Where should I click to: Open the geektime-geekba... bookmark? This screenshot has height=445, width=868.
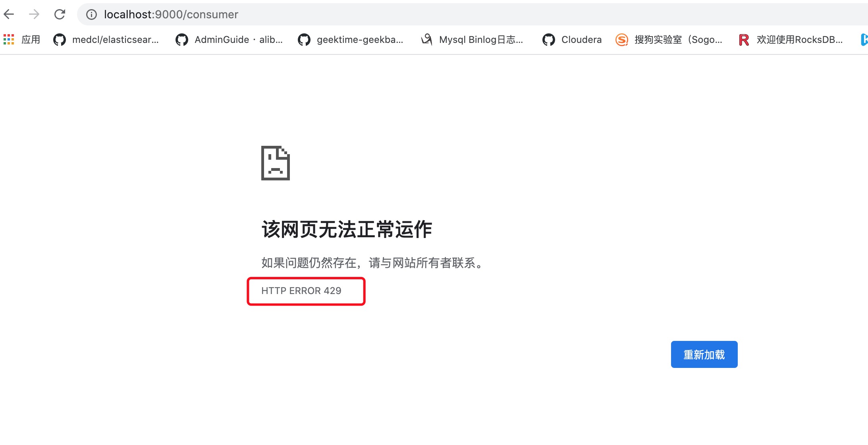click(x=351, y=39)
